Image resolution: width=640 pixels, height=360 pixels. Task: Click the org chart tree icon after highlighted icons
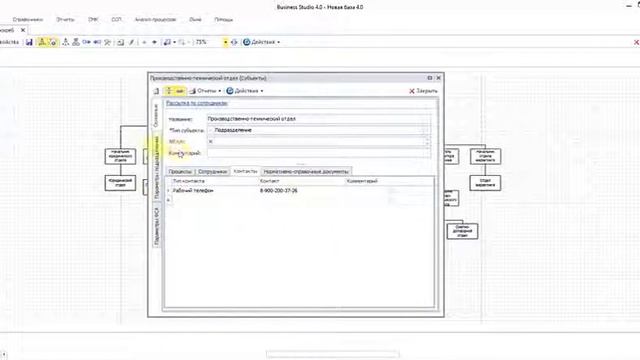(65, 42)
